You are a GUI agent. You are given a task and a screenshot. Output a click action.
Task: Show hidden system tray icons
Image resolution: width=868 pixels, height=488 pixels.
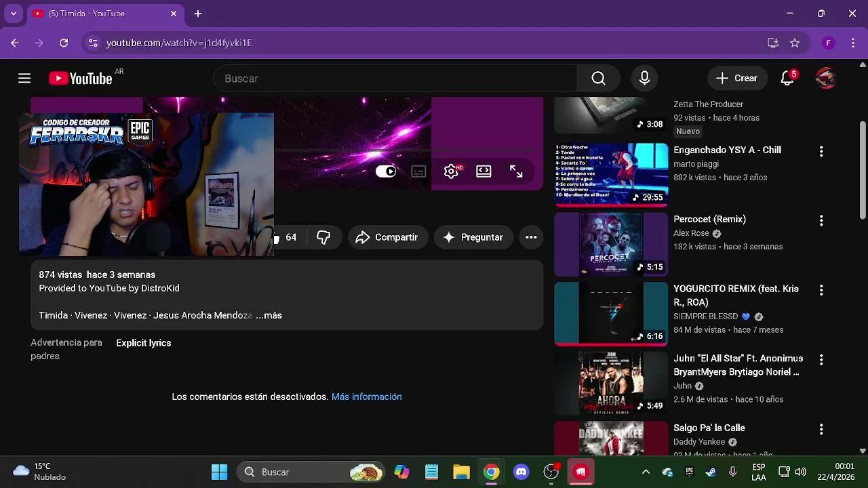[x=646, y=472]
